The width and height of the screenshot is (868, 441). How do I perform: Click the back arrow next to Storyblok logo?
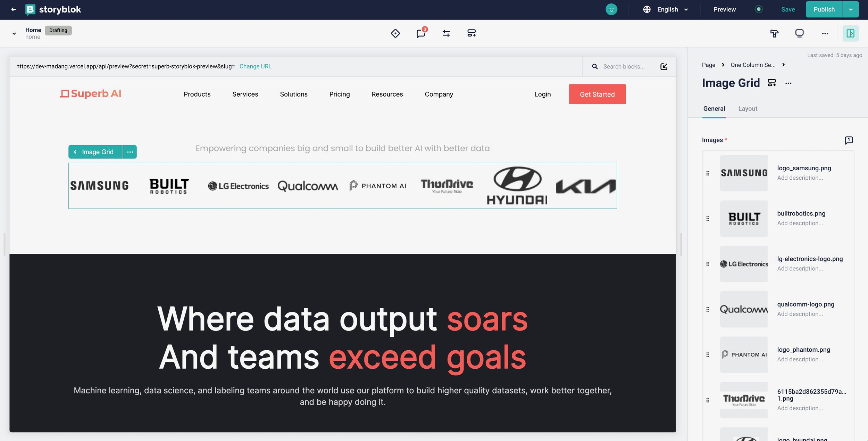14,9
